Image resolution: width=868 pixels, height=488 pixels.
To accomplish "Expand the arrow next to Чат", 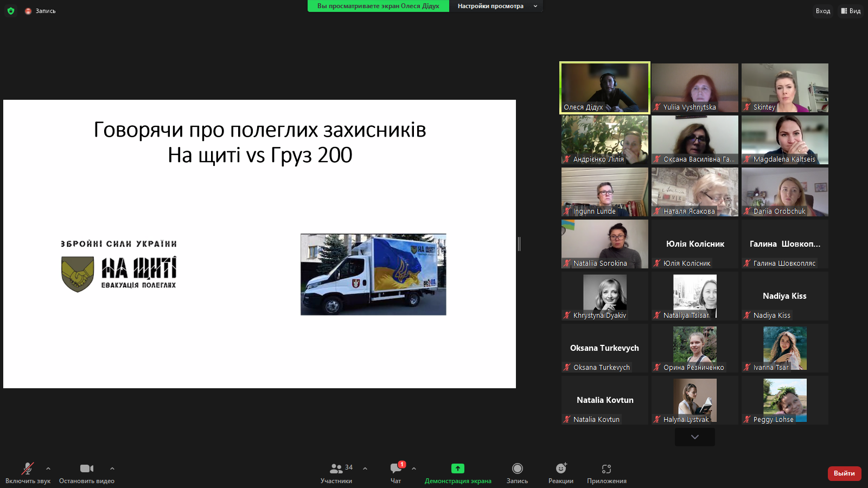I will coord(414,468).
